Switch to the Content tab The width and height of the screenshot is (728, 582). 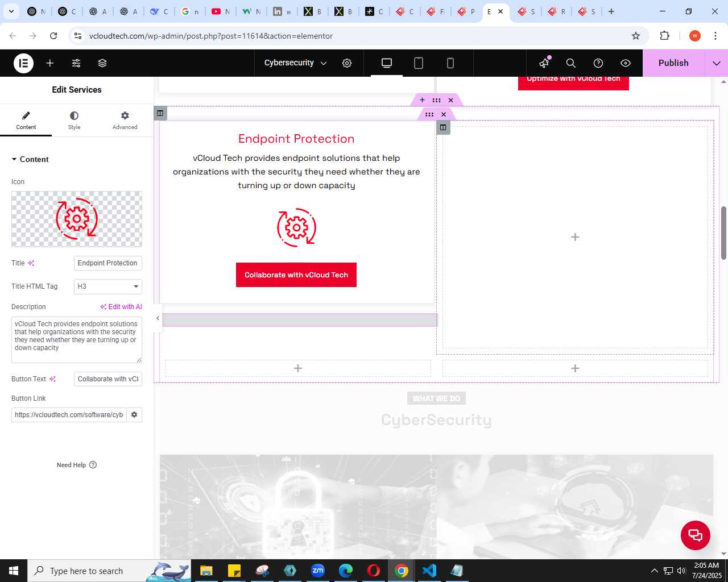[26, 120]
